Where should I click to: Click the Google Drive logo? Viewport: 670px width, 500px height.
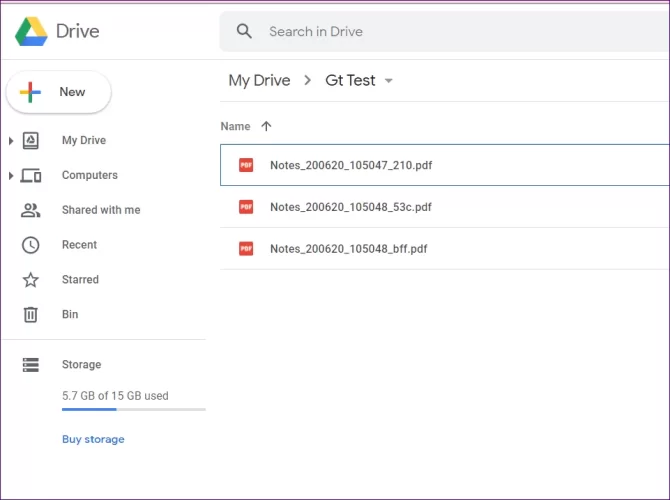pyautogui.click(x=31, y=31)
